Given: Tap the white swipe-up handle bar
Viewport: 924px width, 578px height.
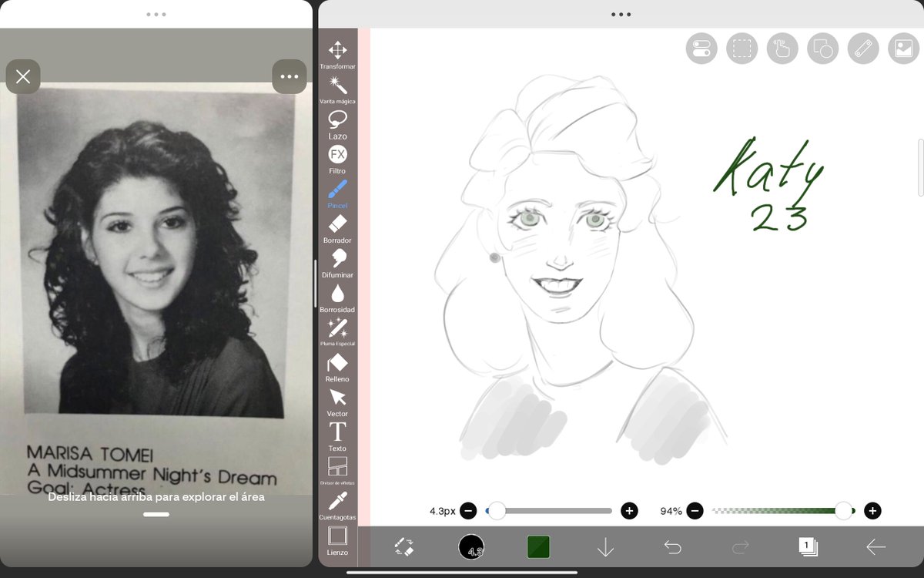Looking at the screenshot, I should (156, 514).
